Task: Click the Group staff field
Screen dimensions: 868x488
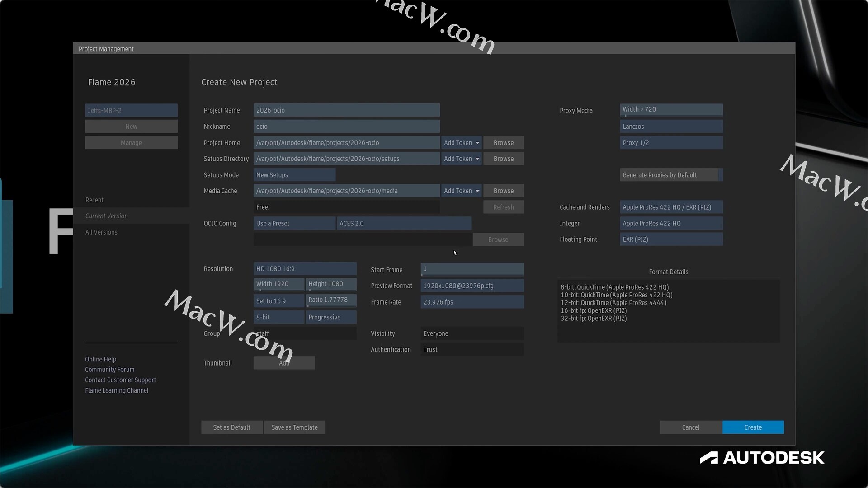Action: coord(305,333)
